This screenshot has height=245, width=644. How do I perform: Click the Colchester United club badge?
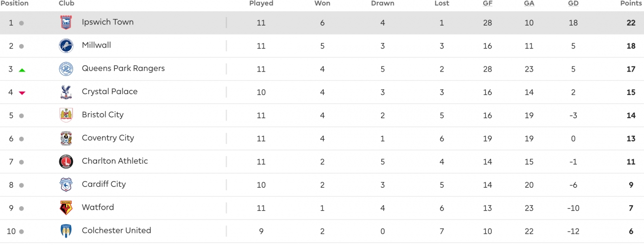[x=66, y=231]
